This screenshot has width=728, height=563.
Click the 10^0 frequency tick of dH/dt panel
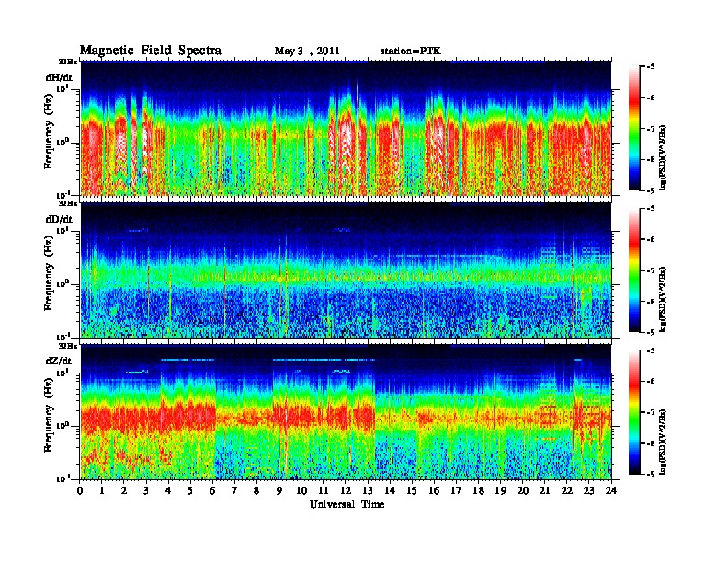tap(63, 142)
